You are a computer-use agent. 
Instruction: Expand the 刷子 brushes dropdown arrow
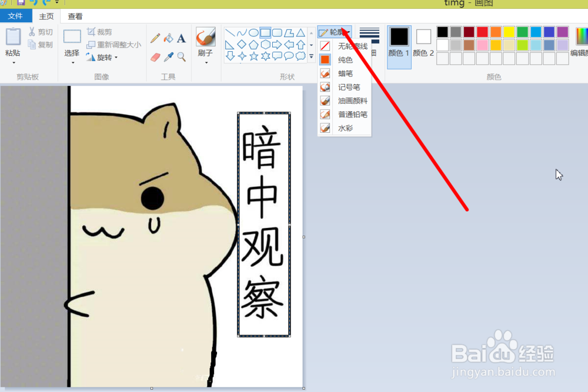click(x=206, y=62)
